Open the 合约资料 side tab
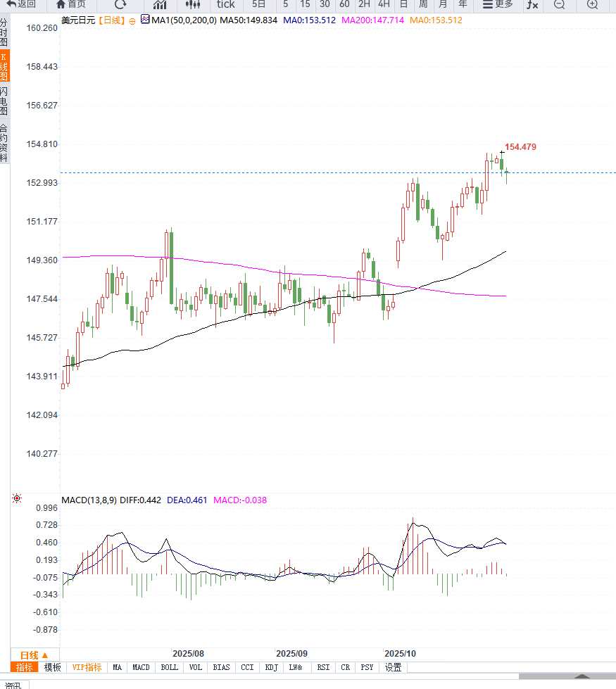This screenshot has height=689, width=616. tap(4, 143)
